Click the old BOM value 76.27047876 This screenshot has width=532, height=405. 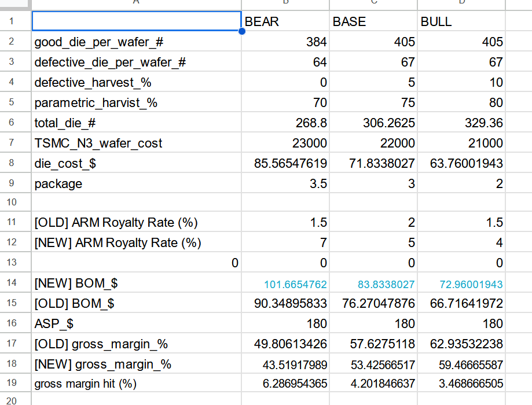(x=373, y=303)
